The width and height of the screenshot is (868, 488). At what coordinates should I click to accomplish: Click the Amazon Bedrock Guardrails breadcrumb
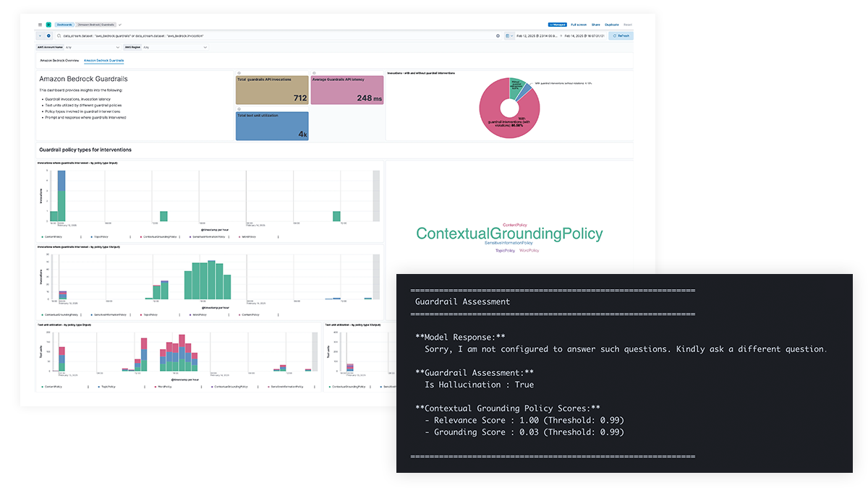(x=95, y=25)
